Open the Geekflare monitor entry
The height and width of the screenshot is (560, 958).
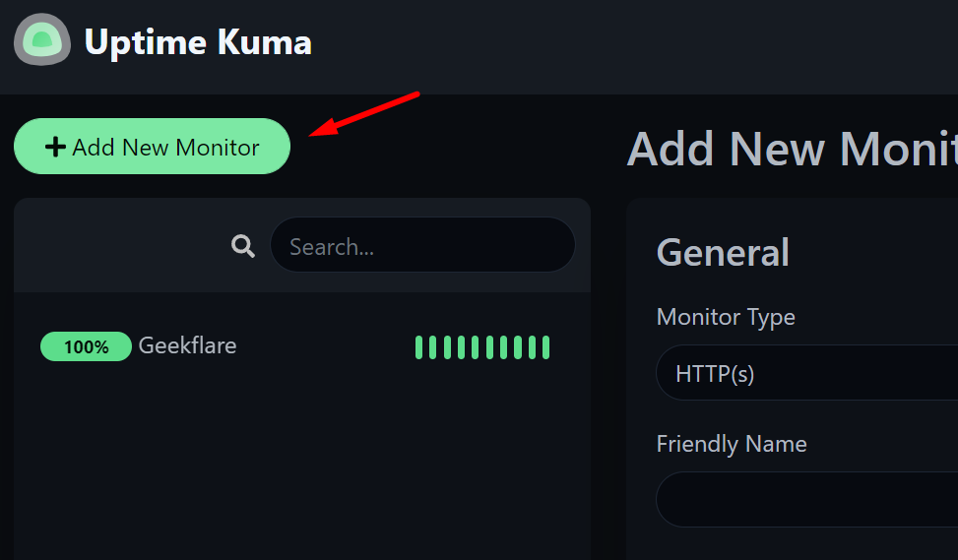click(x=187, y=346)
